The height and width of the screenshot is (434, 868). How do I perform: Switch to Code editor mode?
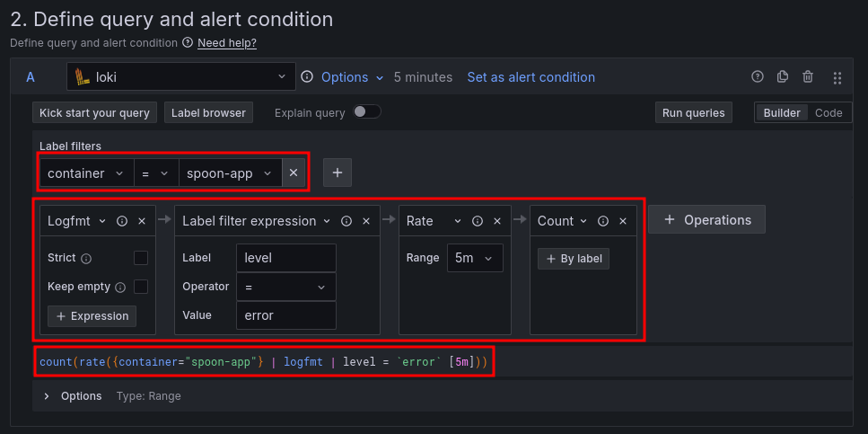pos(828,112)
